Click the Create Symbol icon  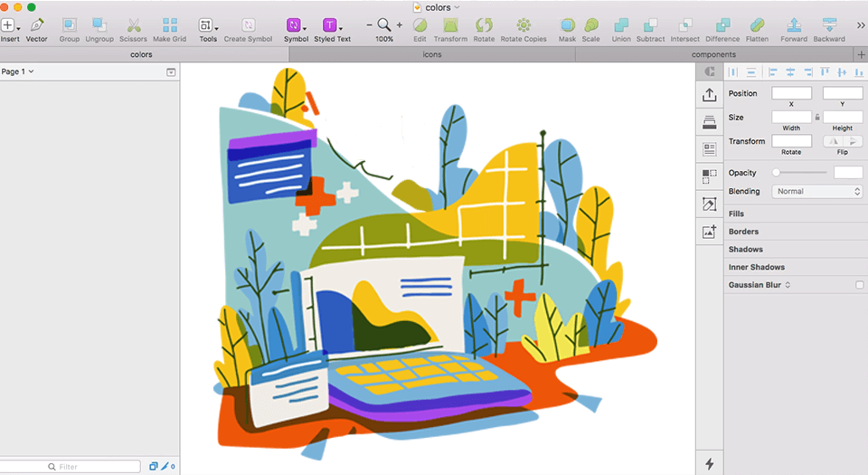coord(248,25)
